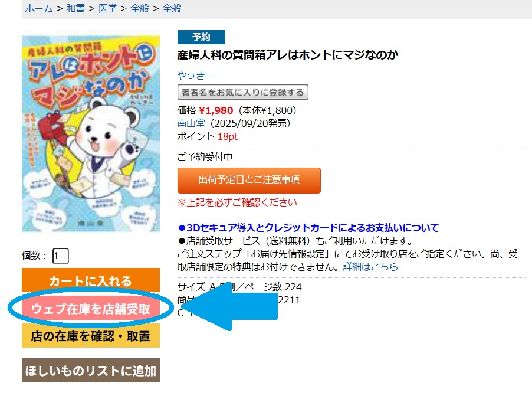Click 著者名をお気に入りに登録する button
The height and width of the screenshot is (396, 532).
242,92
